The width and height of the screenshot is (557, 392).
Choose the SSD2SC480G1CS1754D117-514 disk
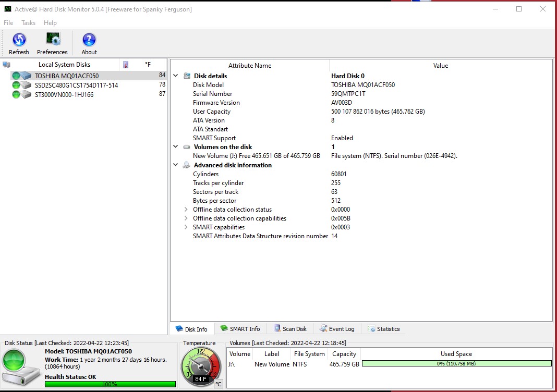tap(76, 85)
